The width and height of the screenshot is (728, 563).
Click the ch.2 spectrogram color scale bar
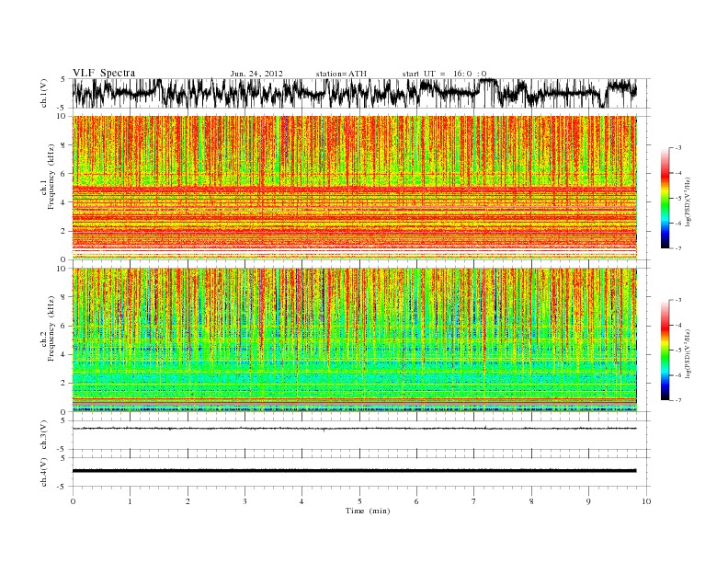(665, 350)
